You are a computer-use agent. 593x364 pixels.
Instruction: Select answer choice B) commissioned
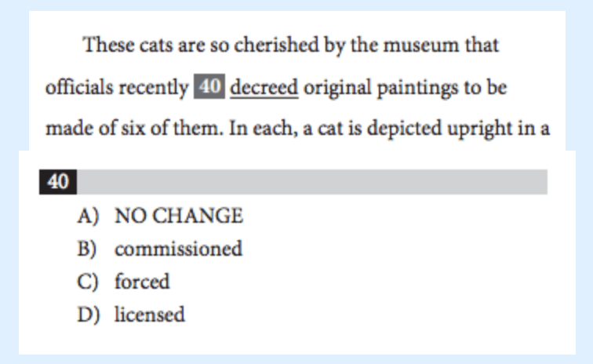coord(159,249)
